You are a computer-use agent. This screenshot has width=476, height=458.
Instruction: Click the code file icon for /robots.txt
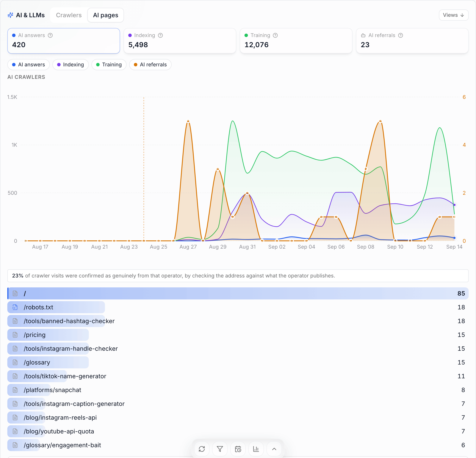pyautogui.click(x=15, y=307)
